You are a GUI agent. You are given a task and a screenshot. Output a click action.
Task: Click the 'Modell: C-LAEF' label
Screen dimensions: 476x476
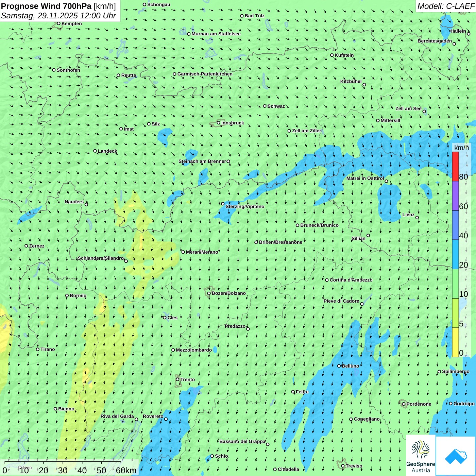[x=446, y=6]
